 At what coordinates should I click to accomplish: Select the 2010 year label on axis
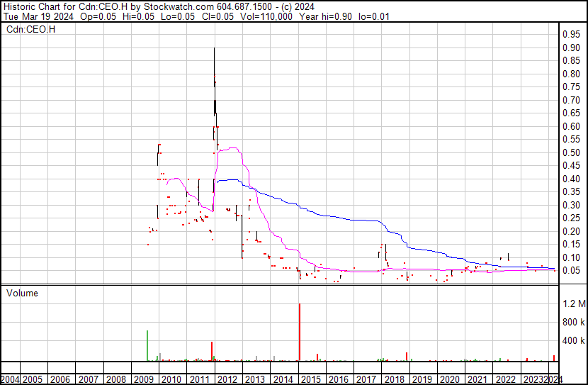coord(171,379)
